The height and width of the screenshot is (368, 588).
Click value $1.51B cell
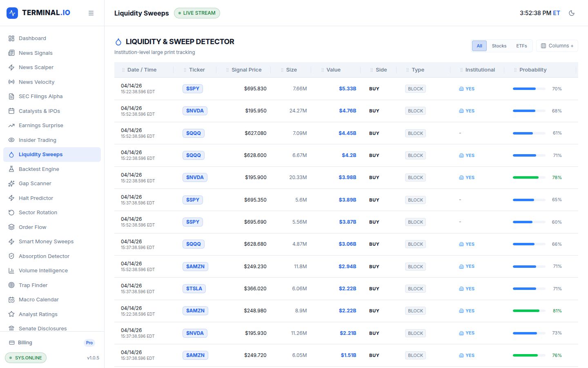(x=348, y=355)
